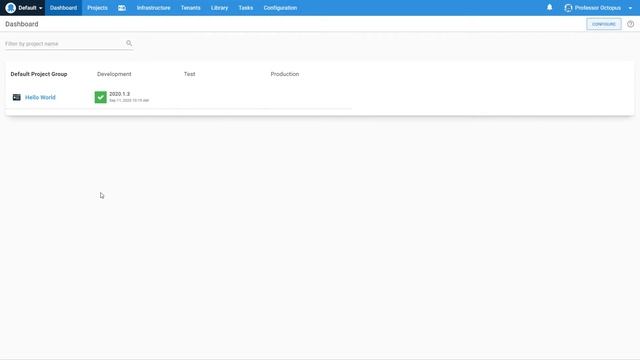Click the green successful deployment checkmark
Screen dimensions: 640x360
(x=100, y=97)
